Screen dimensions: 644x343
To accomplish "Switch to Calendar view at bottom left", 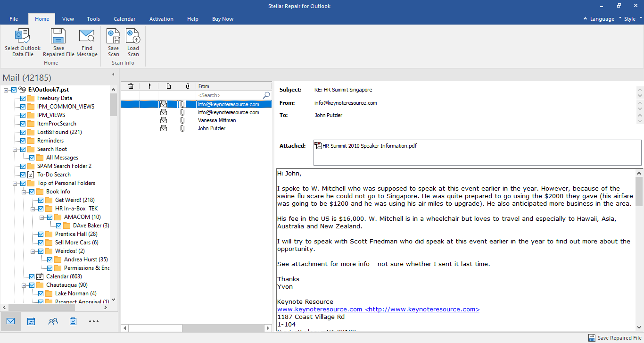I will coord(31,321).
